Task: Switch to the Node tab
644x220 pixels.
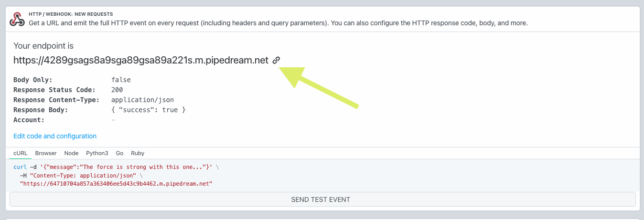Action: click(71, 153)
